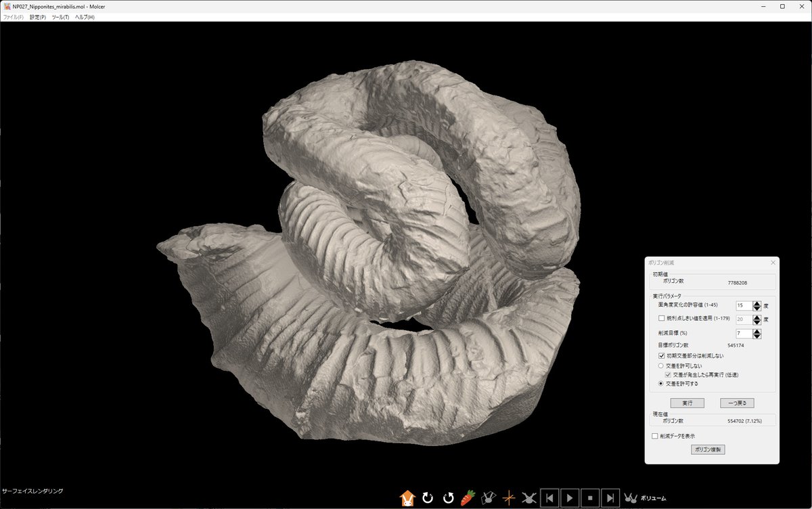Click the サーフェイスレンダリング status text
The width and height of the screenshot is (812, 509).
pyautogui.click(x=32, y=491)
